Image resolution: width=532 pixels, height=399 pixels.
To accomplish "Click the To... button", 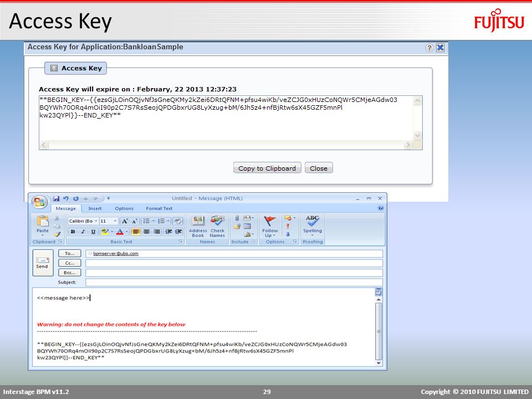I will (70, 253).
